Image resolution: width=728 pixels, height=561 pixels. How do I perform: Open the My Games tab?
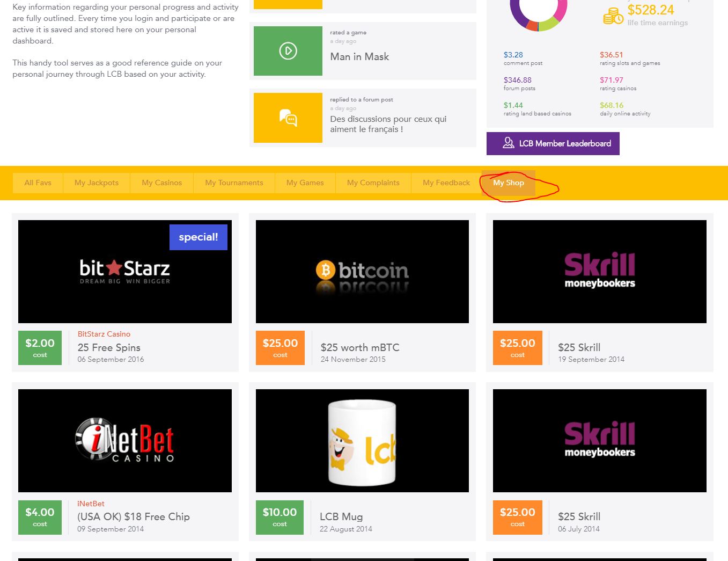pos(305,183)
